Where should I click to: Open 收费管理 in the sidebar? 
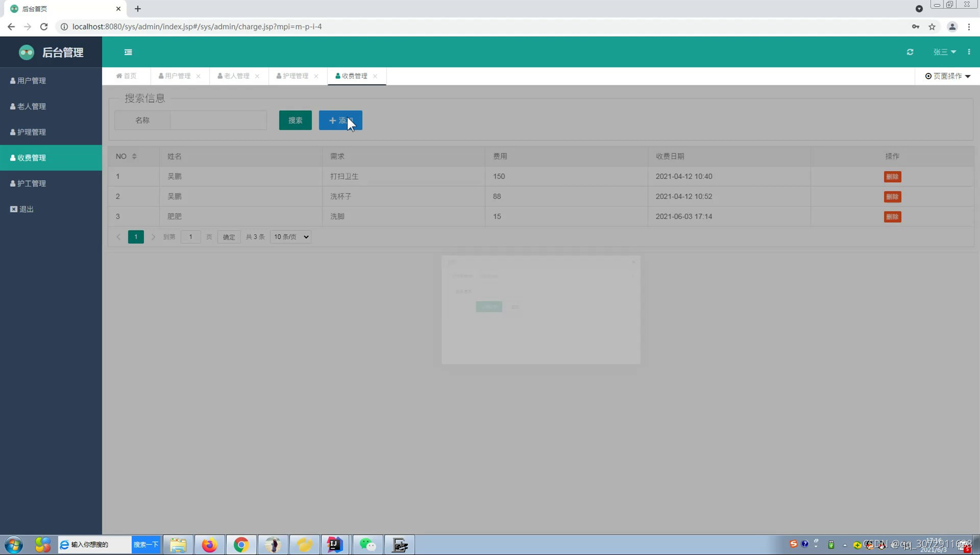click(51, 158)
